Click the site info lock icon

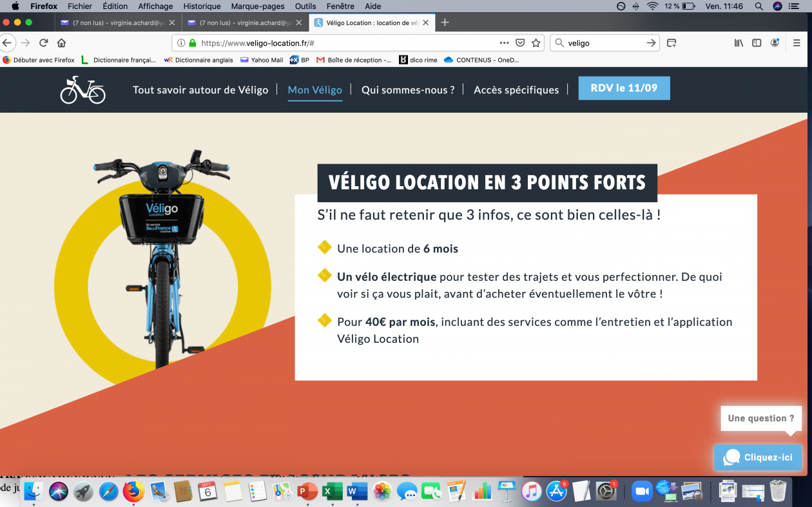click(192, 43)
